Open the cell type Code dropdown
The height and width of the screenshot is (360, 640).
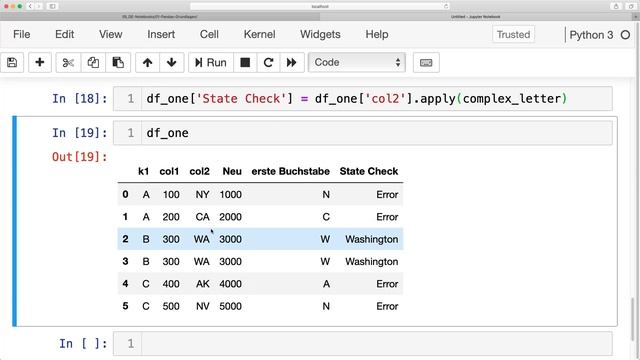click(x=357, y=62)
